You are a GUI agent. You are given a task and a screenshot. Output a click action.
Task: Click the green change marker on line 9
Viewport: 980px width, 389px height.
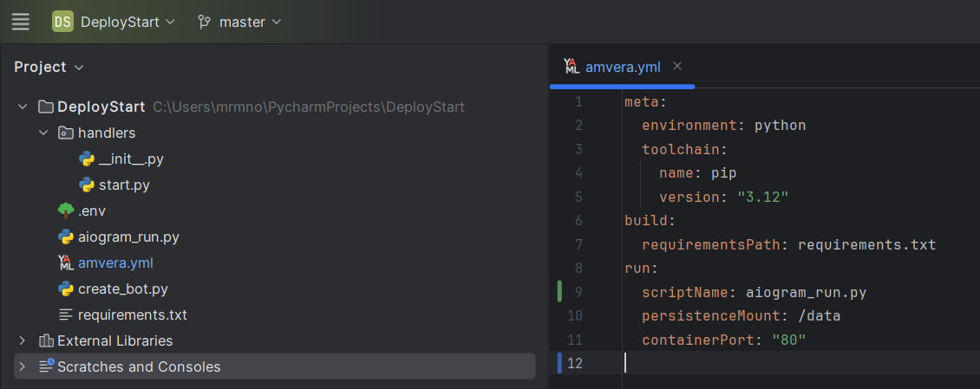560,291
